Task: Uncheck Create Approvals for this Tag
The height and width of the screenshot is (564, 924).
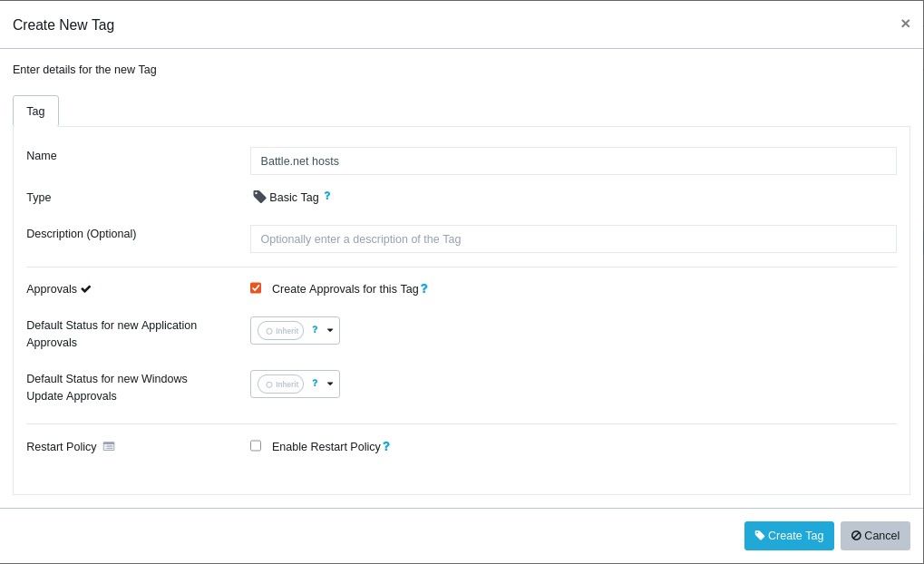Action: click(256, 288)
